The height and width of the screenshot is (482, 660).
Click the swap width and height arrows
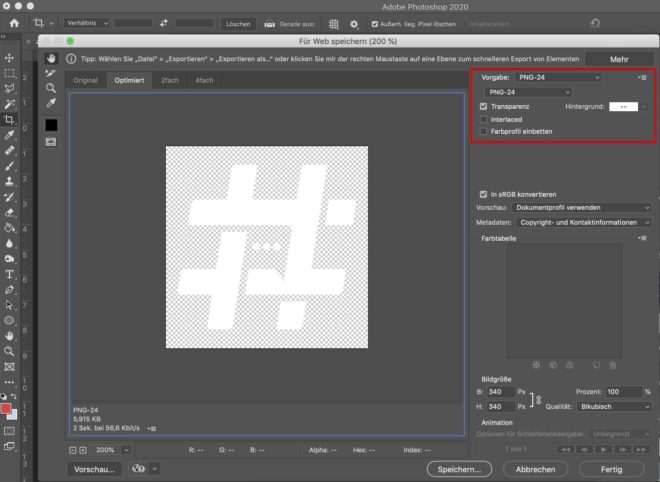click(x=164, y=23)
